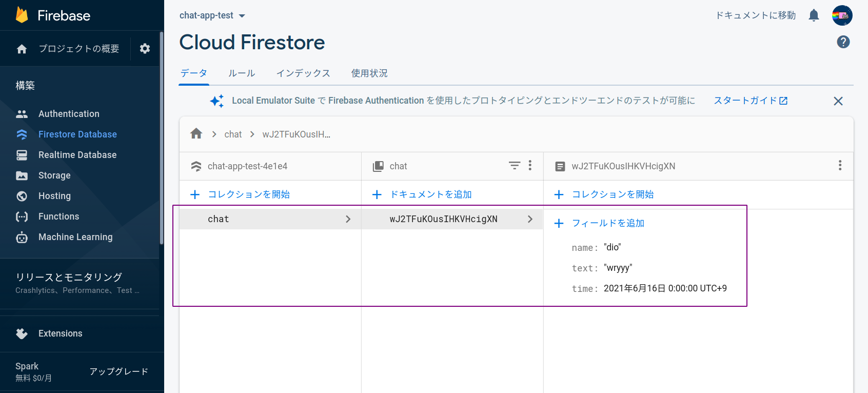The width and height of the screenshot is (868, 393).
Task: Click the Extensions icon in sidebar
Action: point(22,333)
